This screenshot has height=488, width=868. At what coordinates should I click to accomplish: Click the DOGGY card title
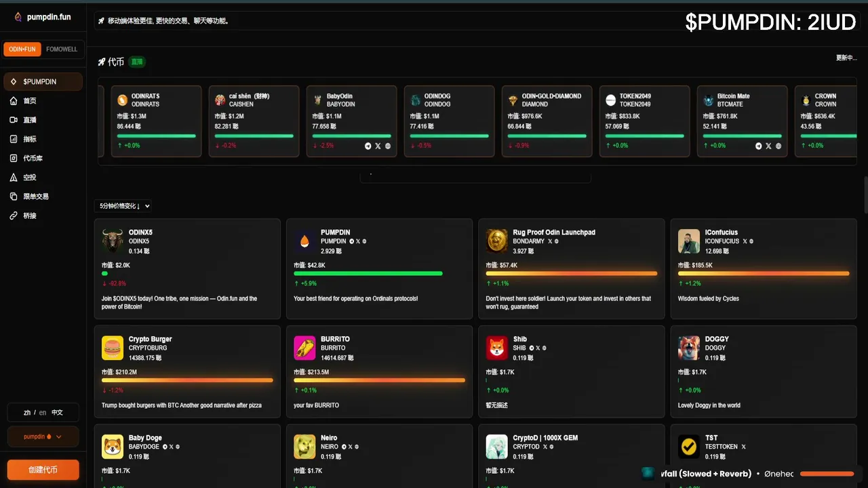717,339
